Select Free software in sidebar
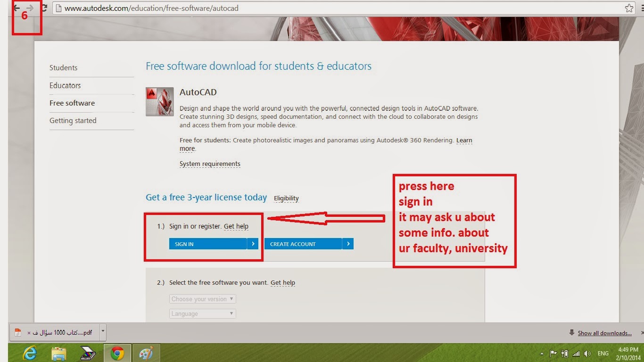The image size is (644, 362). [72, 103]
